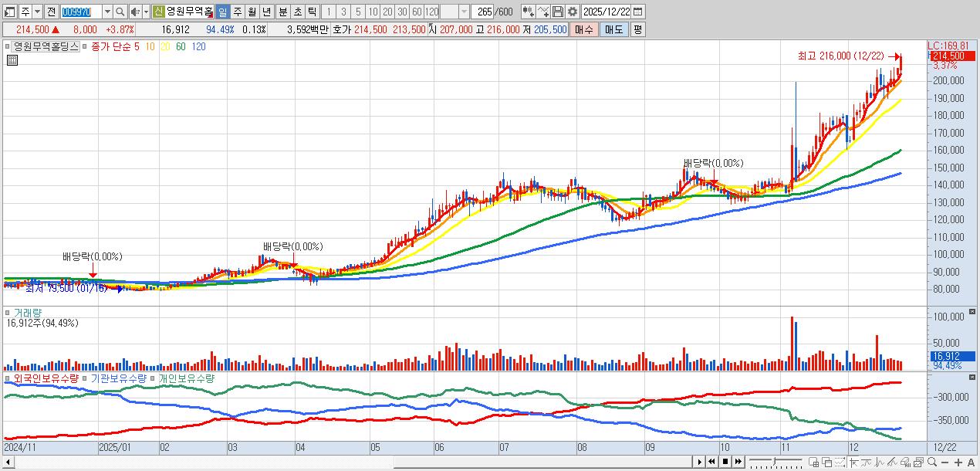This screenshot has width=980, height=471.
Task: Click the wave line tool icon
Action: 867,462
